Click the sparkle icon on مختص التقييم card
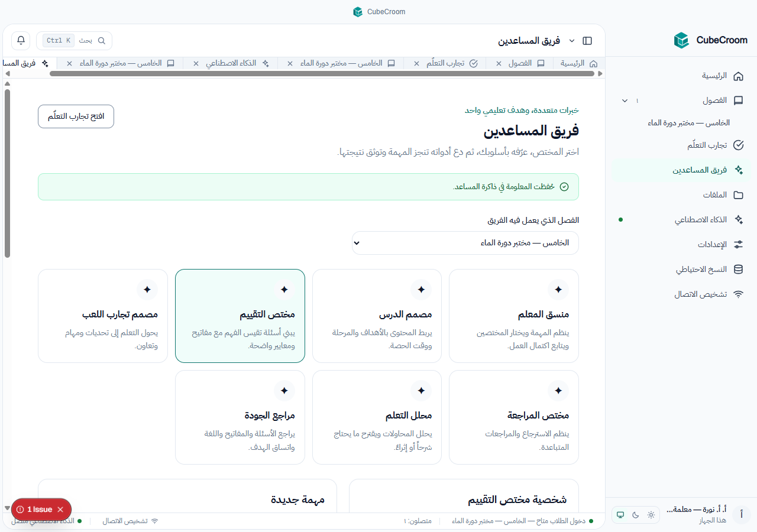This screenshot has width=757, height=532. [284, 290]
